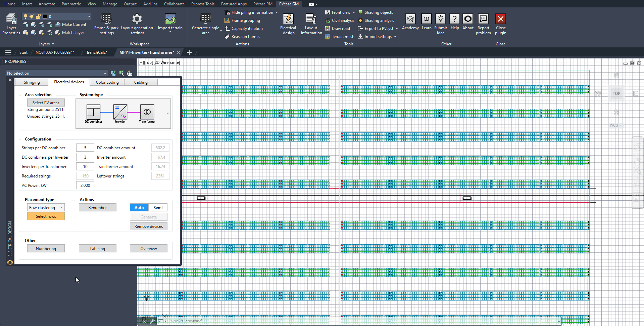Click the Generate single area icon
The height and width of the screenshot is (326, 644).
(205, 19)
